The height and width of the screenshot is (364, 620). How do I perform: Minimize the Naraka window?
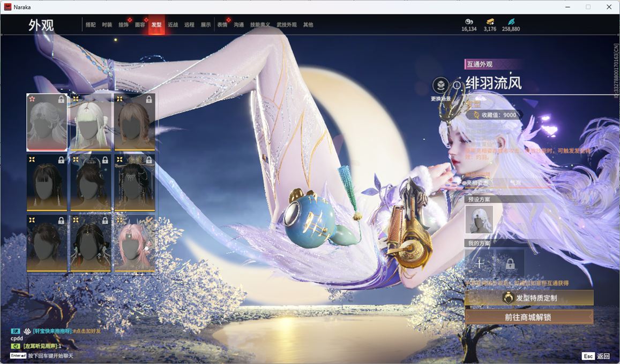pos(567,7)
